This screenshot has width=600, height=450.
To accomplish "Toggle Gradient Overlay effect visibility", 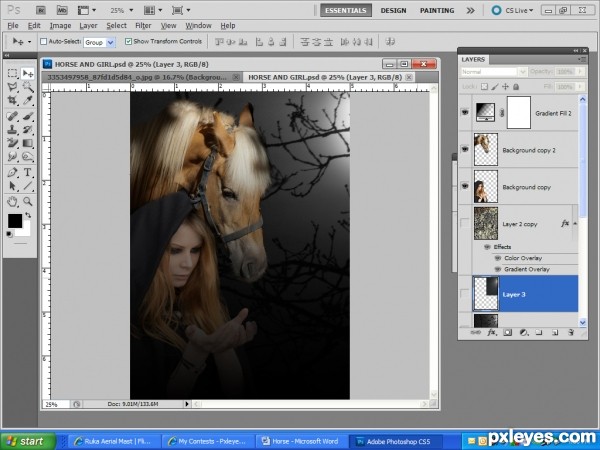I will [x=497, y=269].
